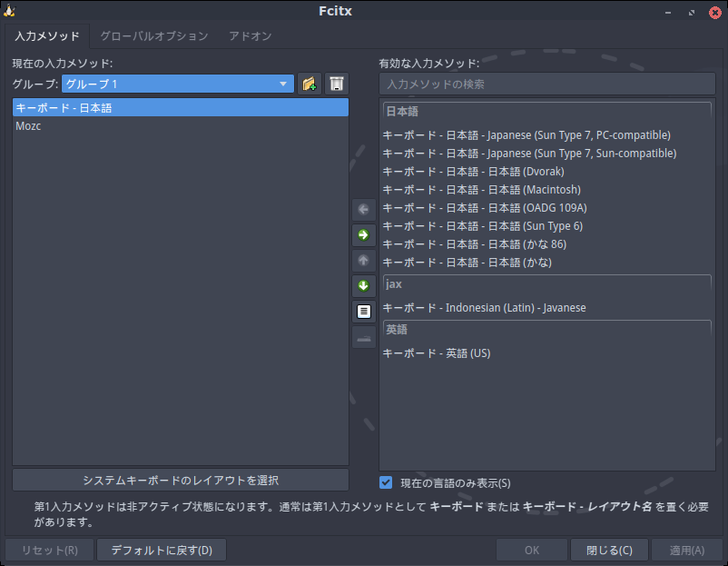Click the Fcitx penguin window icon
Viewport: 728px width, 566px height.
tap(9, 10)
